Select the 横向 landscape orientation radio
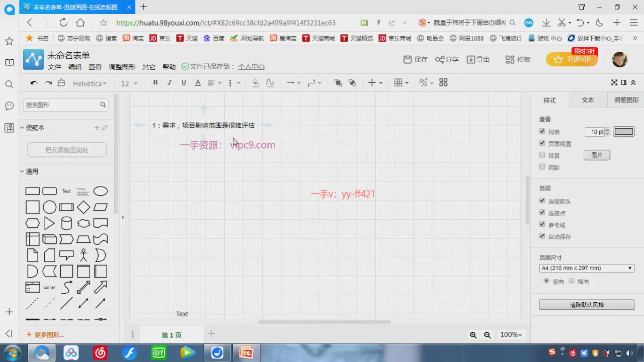This screenshot has width=644, height=362. [x=572, y=281]
